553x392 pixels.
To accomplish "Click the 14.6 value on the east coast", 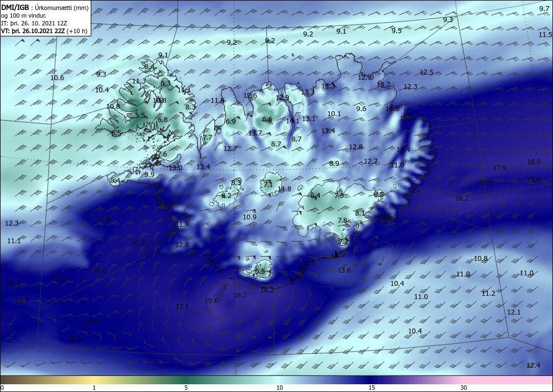I will click(x=392, y=109).
